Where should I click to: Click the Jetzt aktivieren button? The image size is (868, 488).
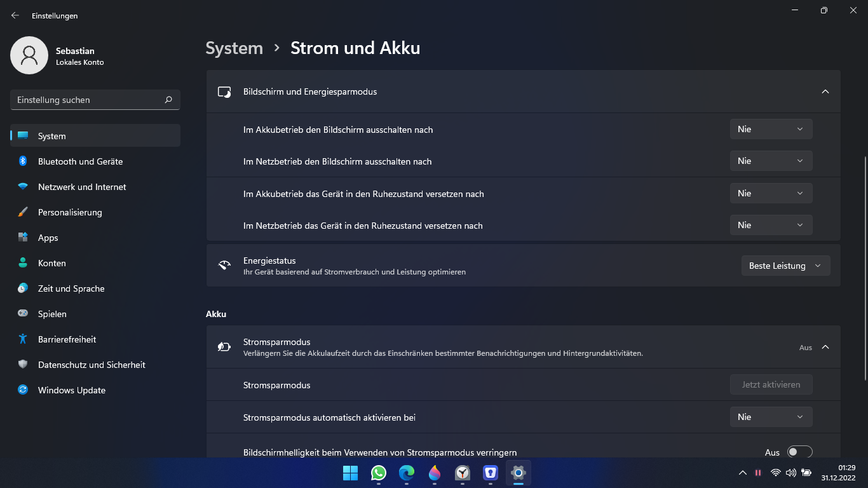[771, 384]
